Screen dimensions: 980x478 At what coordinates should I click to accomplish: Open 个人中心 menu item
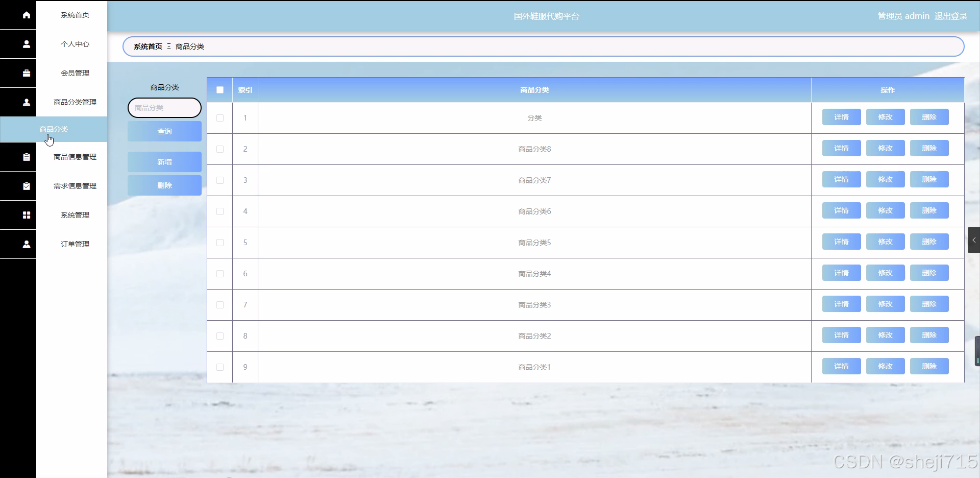(x=75, y=44)
